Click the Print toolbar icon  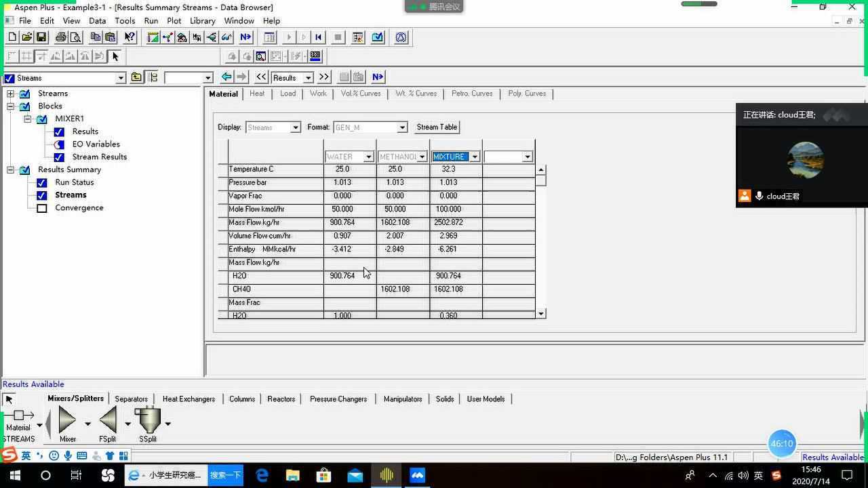[61, 37]
